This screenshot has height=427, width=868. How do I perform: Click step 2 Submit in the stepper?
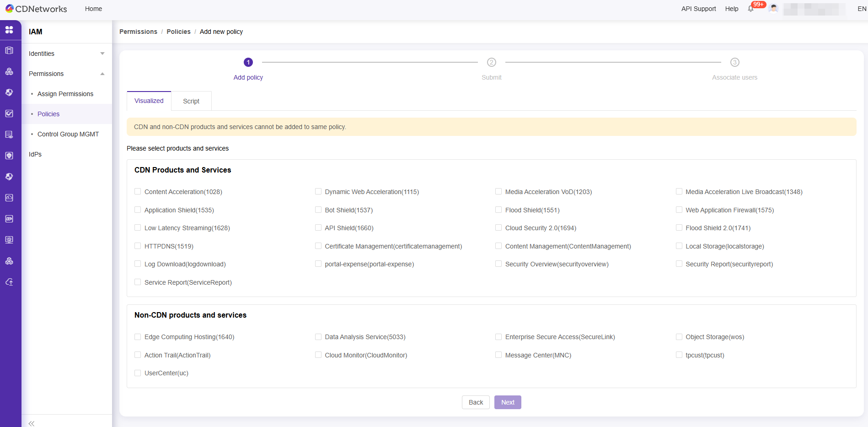point(492,62)
